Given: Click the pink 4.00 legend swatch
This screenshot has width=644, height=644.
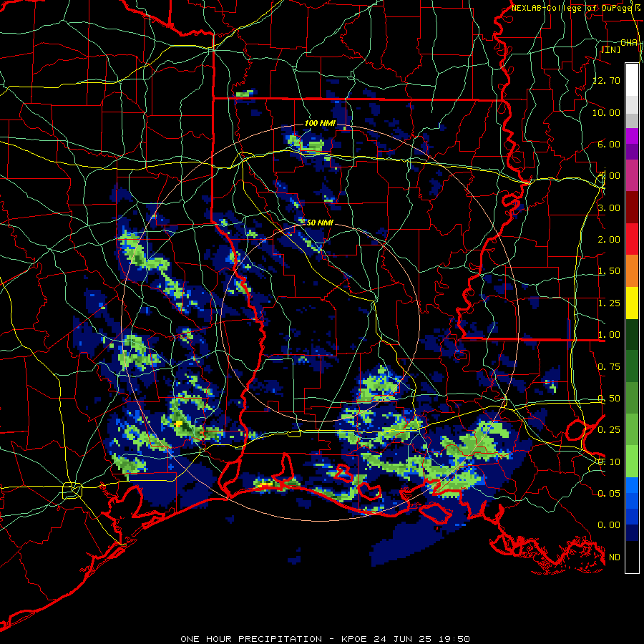Looking at the screenshot, I should pyautogui.click(x=632, y=175).
